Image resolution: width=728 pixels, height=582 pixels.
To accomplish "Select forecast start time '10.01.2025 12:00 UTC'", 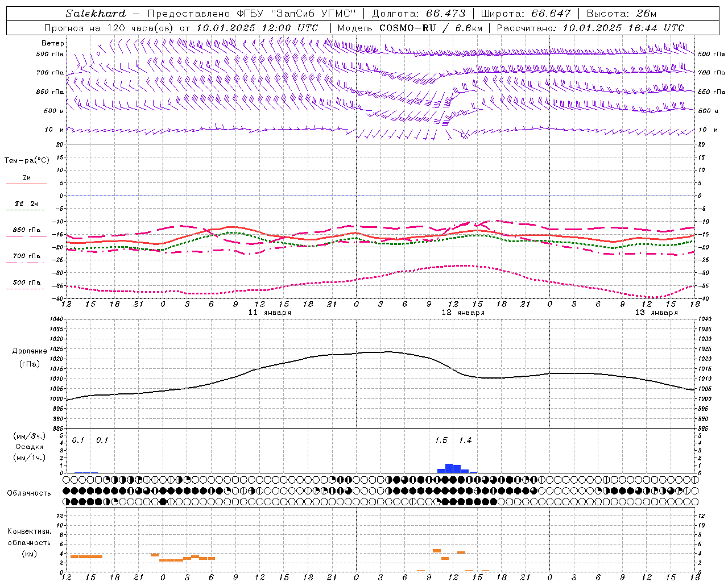I will 257,28.
